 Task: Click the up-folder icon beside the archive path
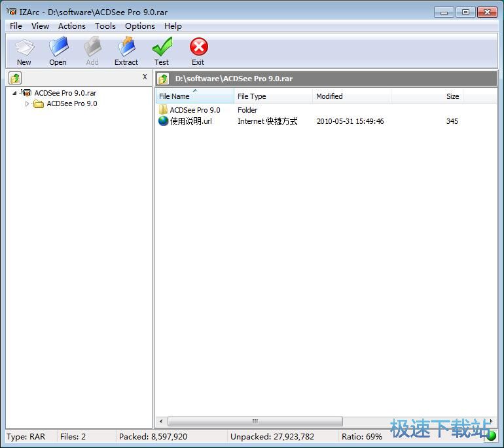coord(164,79)
